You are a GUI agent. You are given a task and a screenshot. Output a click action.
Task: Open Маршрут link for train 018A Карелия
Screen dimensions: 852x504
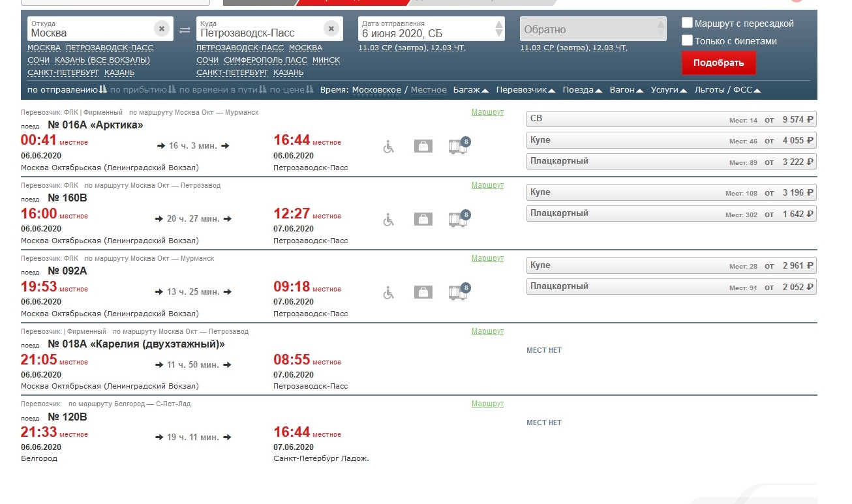point(487,331)
